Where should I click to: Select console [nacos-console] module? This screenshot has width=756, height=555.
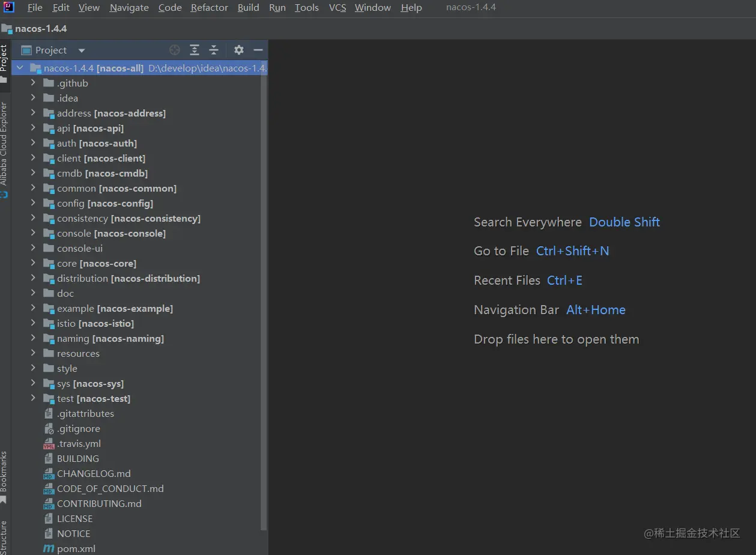[111, 233]
